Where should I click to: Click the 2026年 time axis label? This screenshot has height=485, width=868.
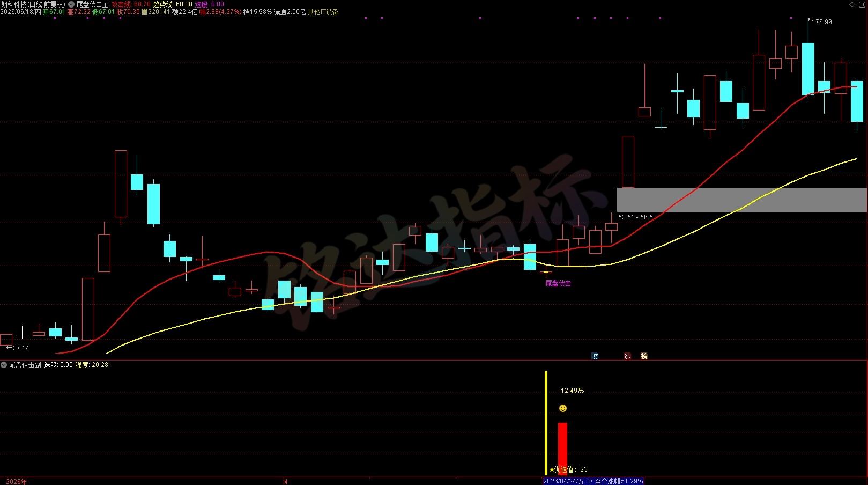(x=17, y=481)
